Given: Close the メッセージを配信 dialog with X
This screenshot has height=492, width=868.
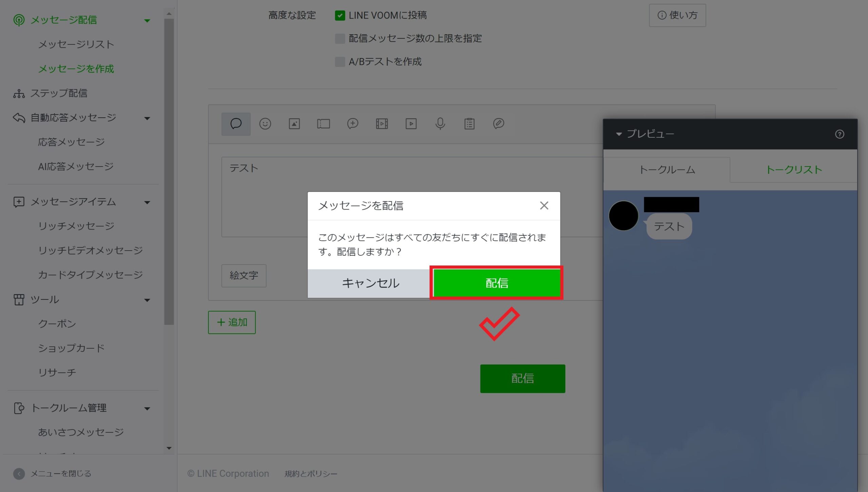Looking at the screenshot, I should coord(544,206).
